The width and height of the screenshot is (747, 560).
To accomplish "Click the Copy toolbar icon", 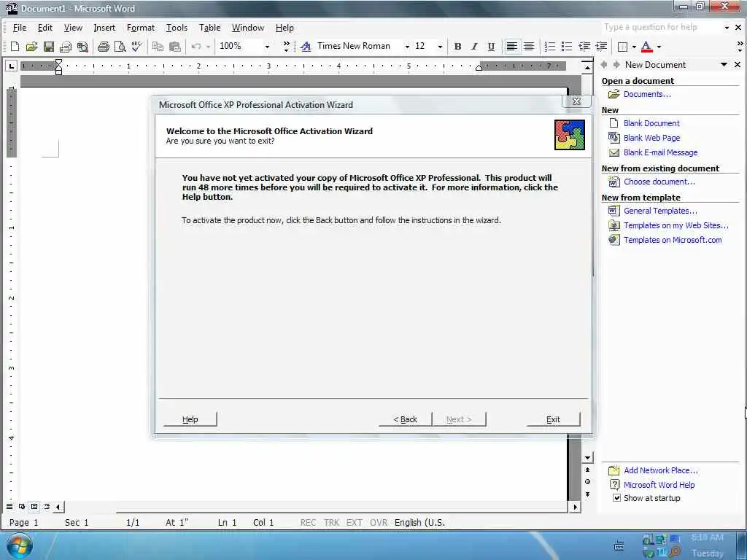I will (158, 46).
